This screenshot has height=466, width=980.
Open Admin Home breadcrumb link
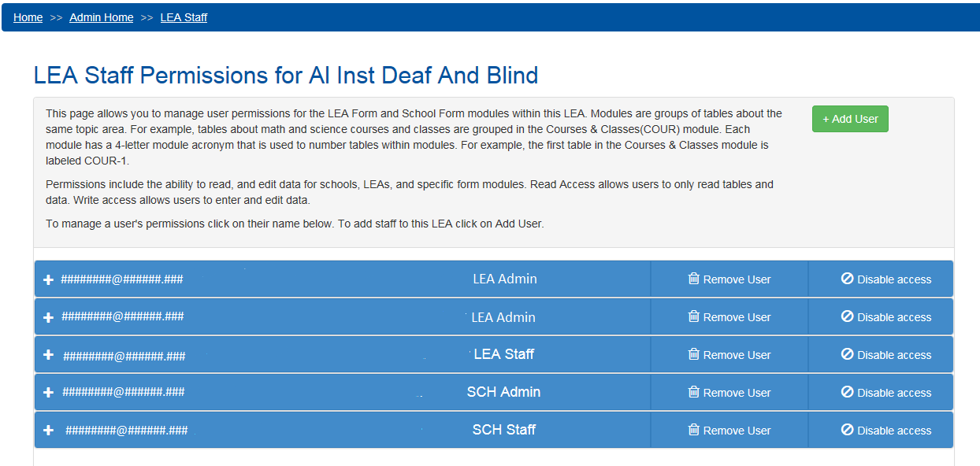pos(101,17)
